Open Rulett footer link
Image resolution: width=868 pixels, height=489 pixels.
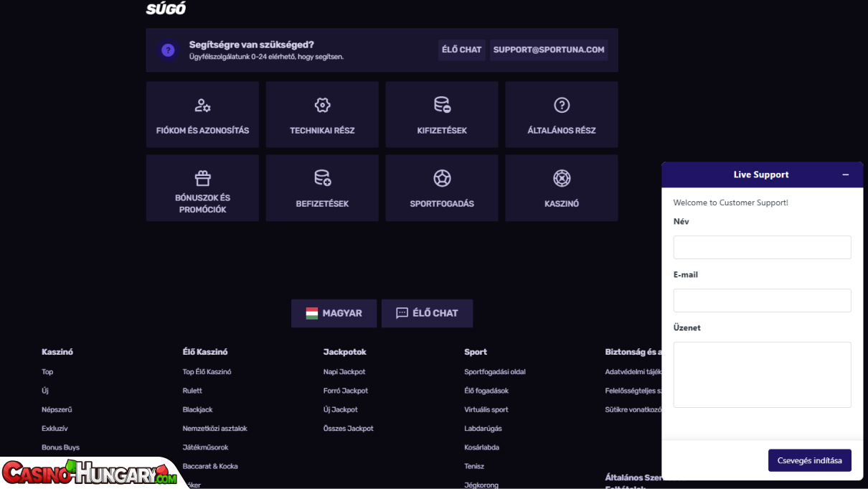point(192,391)
